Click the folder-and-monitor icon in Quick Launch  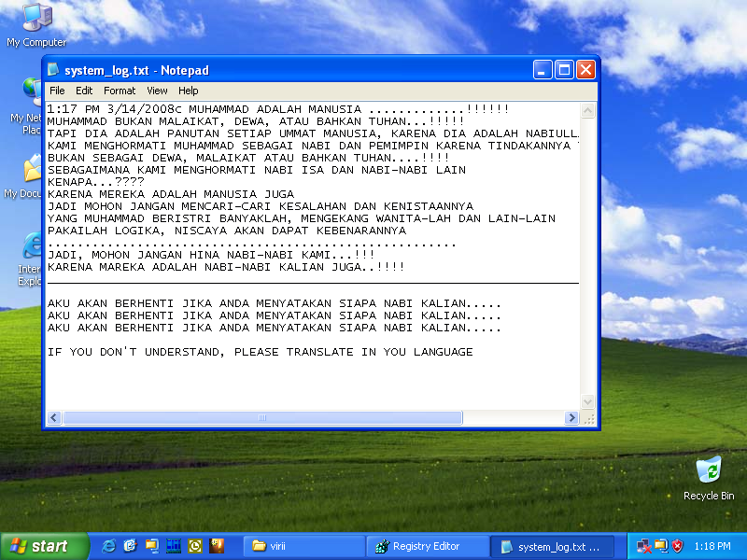pyautogui.click(x=152, y=546)
